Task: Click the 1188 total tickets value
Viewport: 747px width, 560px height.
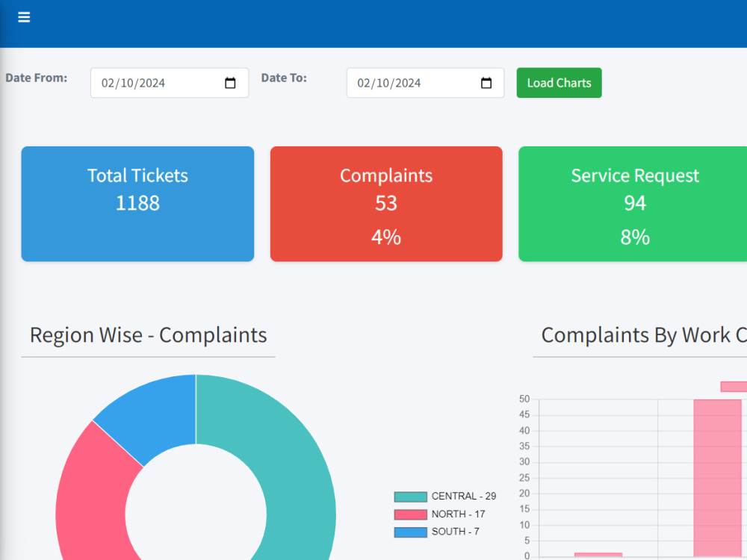Action: click(x=137, y=203)
